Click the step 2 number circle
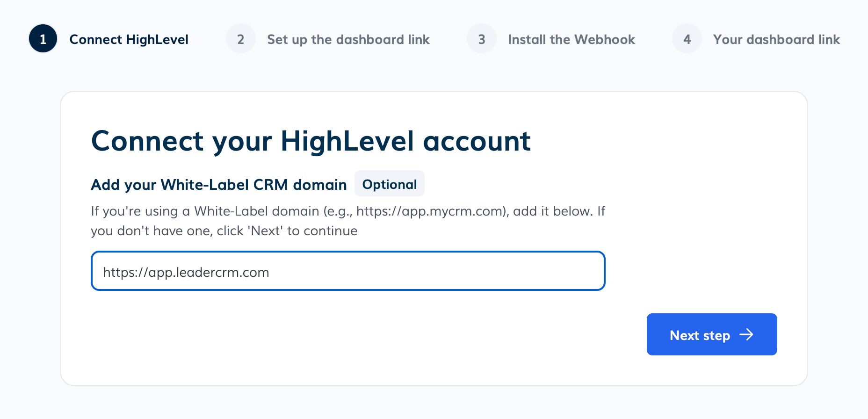This screenshot has width=868, height=419. [x=240, y=39]
